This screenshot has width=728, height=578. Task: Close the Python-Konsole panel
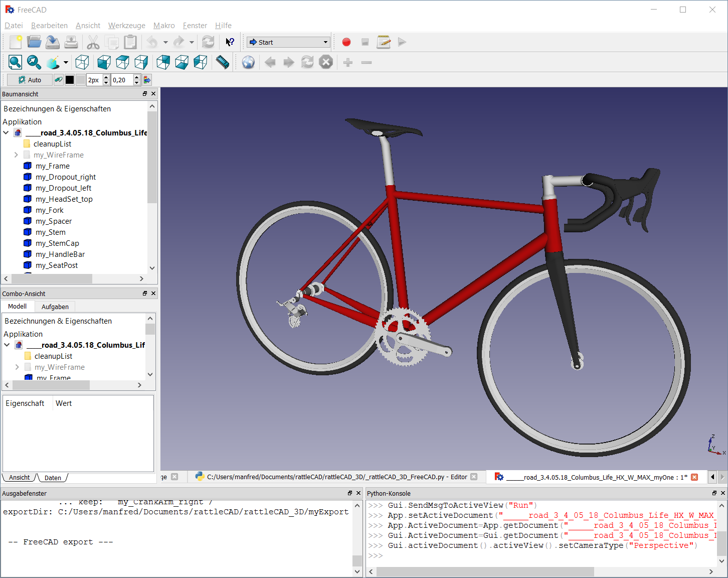click(723, 493)
